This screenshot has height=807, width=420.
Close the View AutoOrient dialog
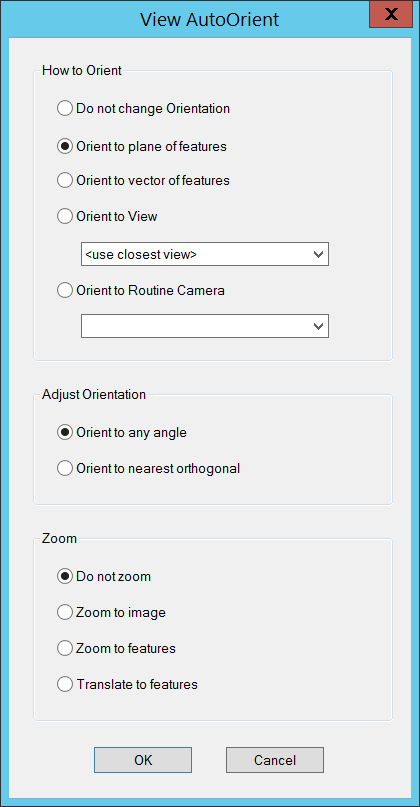coord(391,14)
